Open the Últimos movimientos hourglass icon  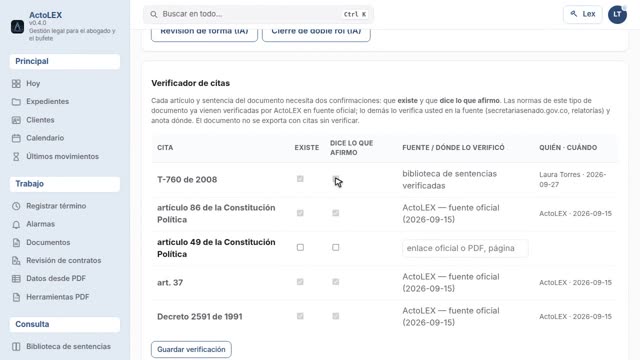(16, 156)
